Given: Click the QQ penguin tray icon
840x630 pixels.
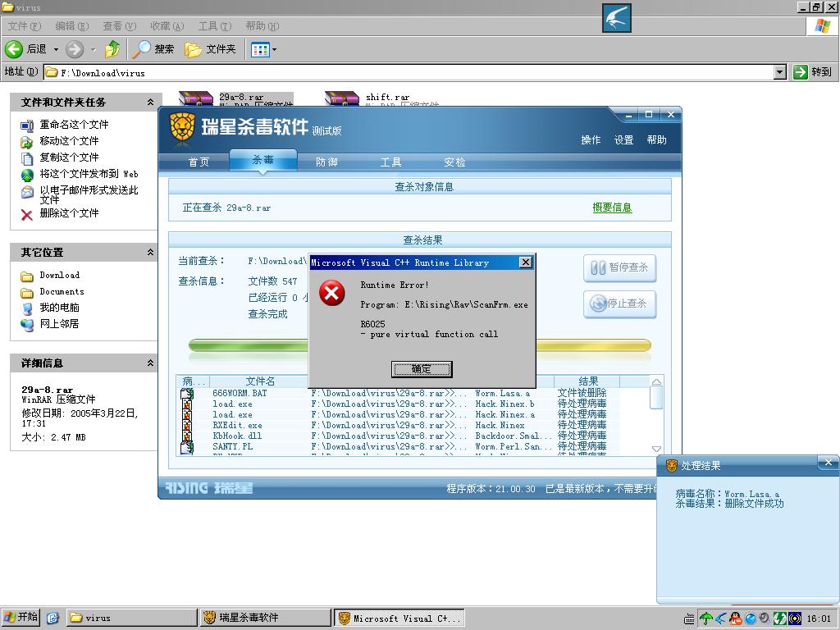Looking at the screenshot, I should (736, 619).
